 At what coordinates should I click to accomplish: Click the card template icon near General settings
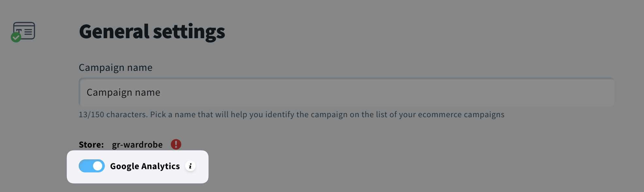pos(24,32)
